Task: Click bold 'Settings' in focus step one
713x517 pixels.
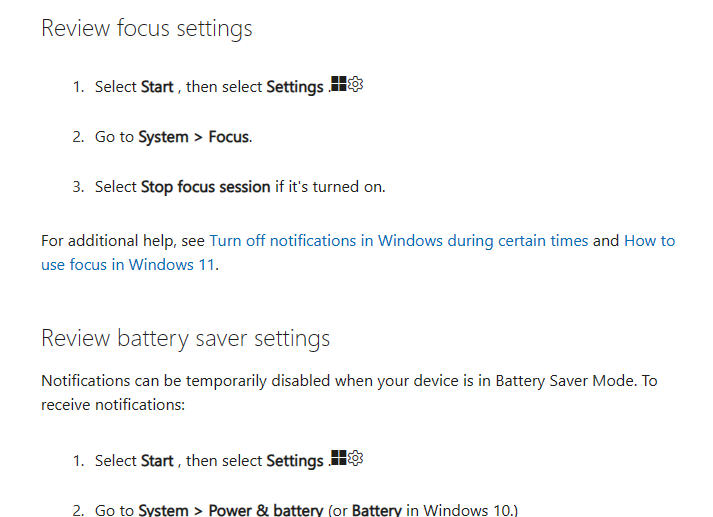Action: [295, 87]
